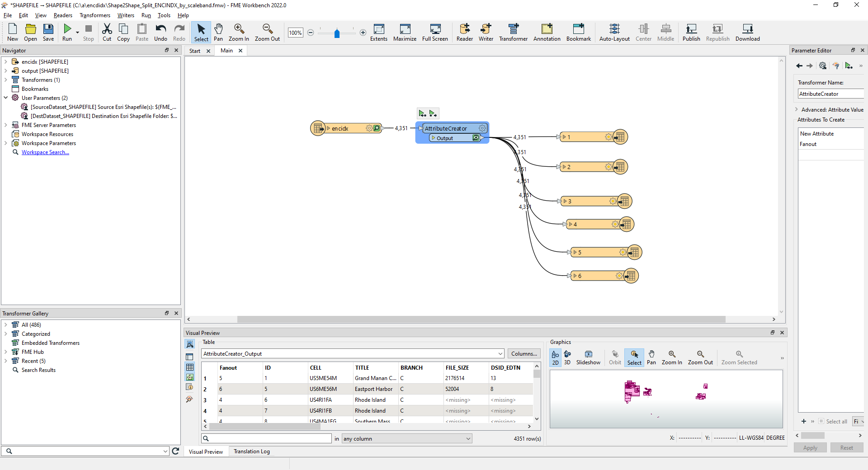This screenshot has width=868, height=470.
Task: Click the Select tool in Graphics panel
Action: pyautogui.click(x=634, y=357)
